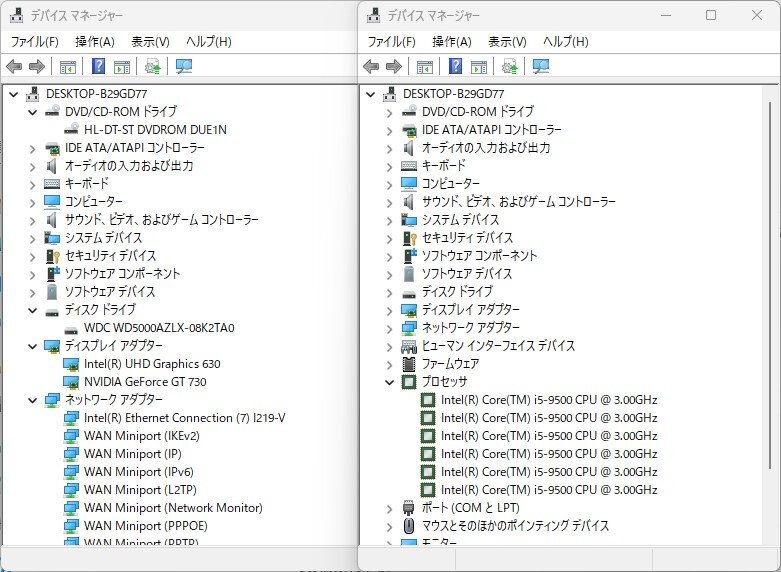Select the WDC WD5000AZLX disk drive entry
Viewport: 781px width, 572px height.
coord(159,328)
